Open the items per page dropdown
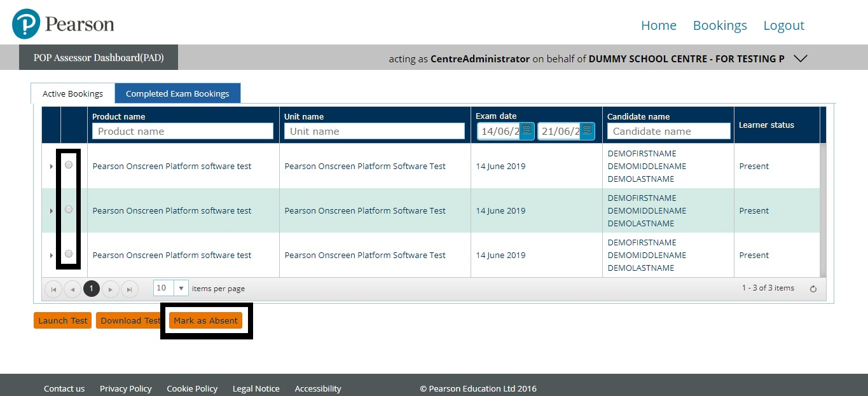The image size is (868, 396). pyautogui.click(x=181, y=288)
